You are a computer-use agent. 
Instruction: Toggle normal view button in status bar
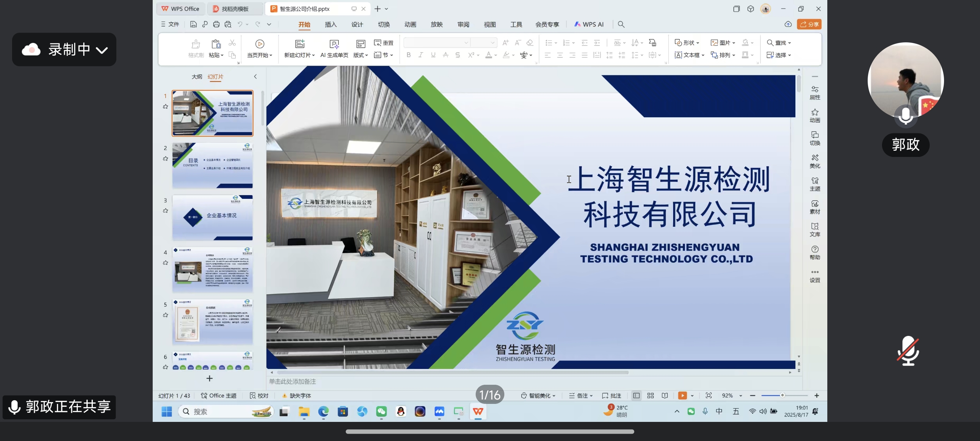(636, 396)
